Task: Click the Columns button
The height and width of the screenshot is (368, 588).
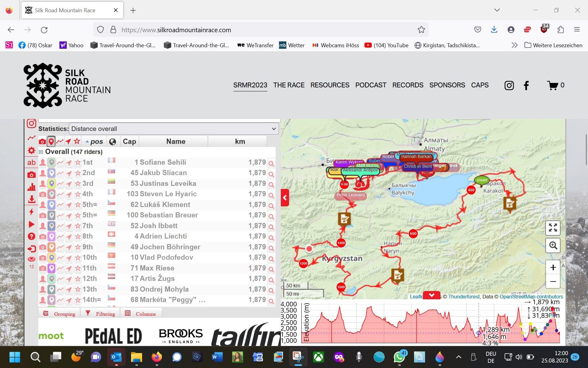Action: pos(141,314)
